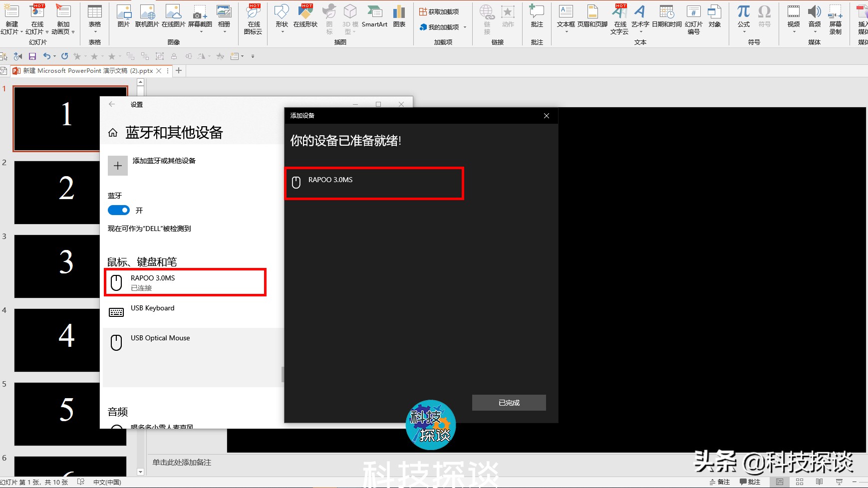
Task: Switch to normal view icon in status bar
Action: click(x=780, y=482)
